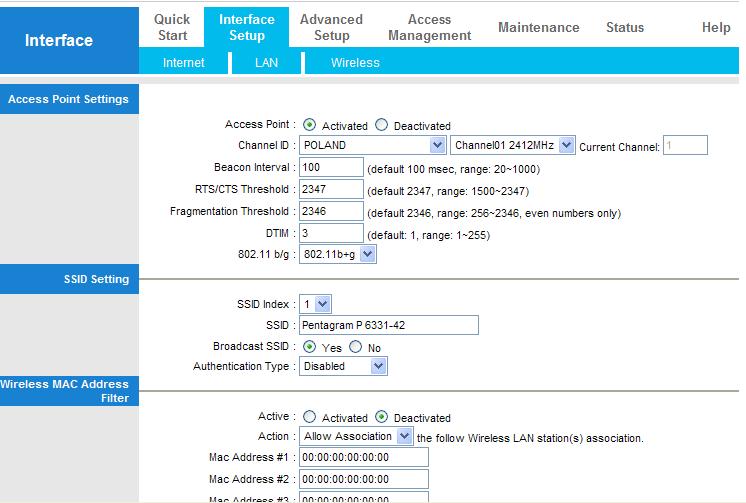
Task: Open the Authentication Type dropdown
Action: (343, 366)
